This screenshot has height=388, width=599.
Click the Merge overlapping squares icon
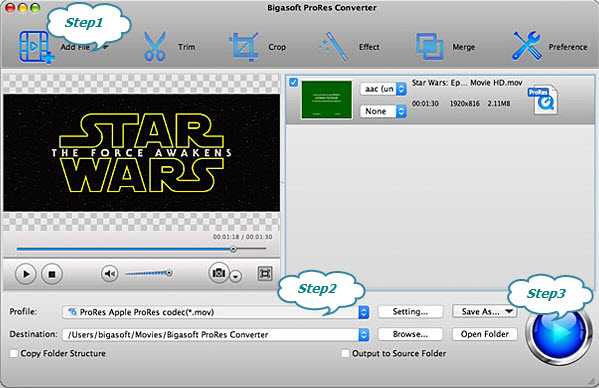(429, 47)
